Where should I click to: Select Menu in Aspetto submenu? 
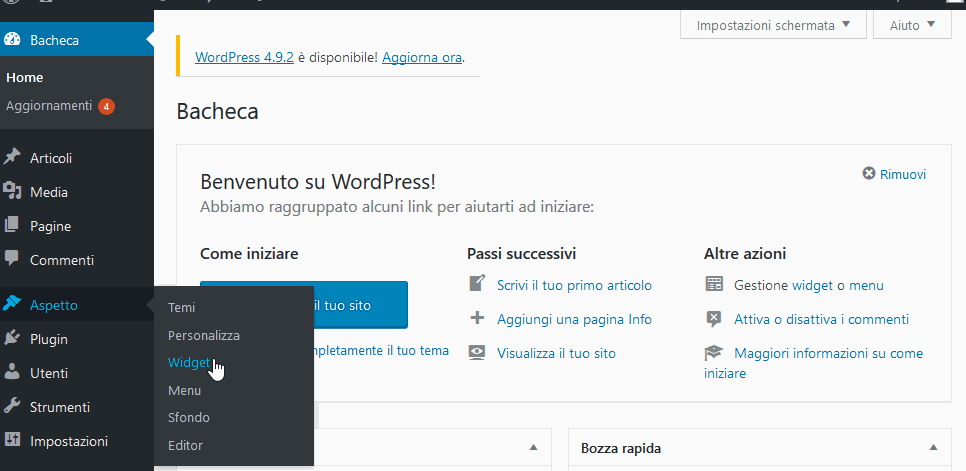point(184,390)
